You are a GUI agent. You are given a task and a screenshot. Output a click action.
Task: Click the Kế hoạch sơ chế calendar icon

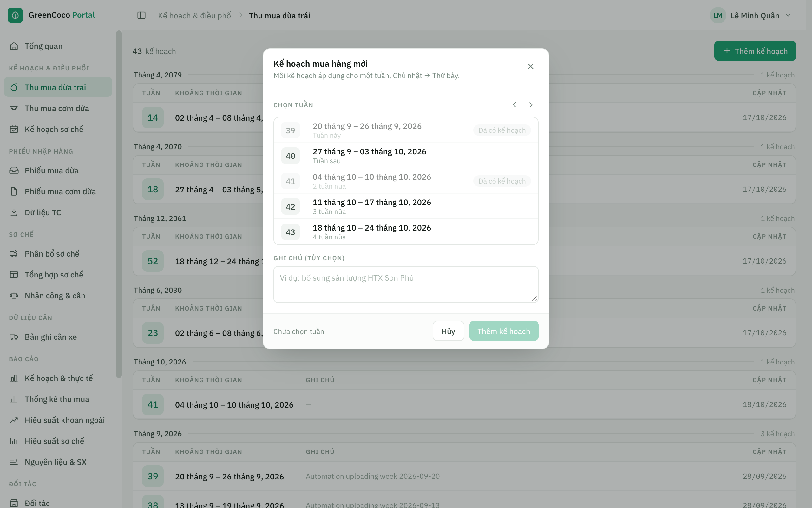(14, 129)
